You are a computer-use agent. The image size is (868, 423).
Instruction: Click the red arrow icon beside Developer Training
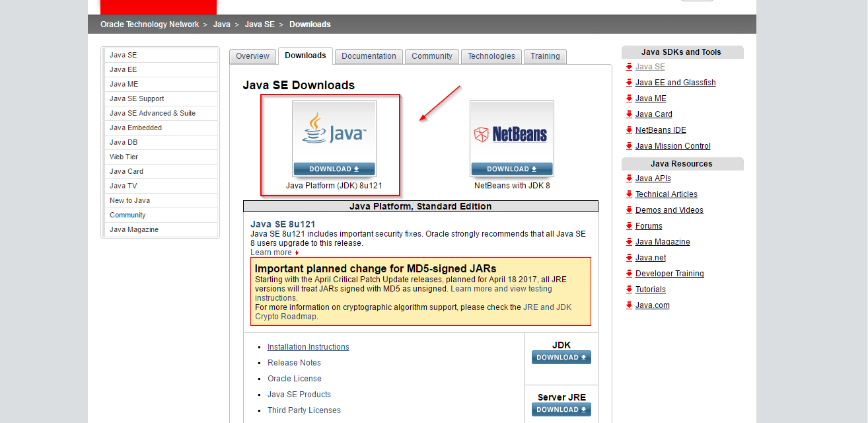630,274
